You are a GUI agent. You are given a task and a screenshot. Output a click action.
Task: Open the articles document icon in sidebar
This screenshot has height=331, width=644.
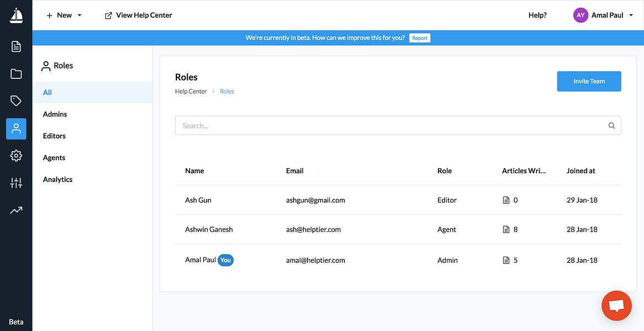point(16,46)
